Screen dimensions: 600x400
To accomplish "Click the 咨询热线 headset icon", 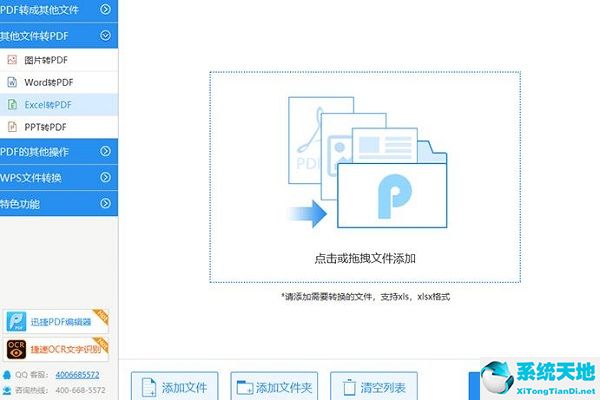I will point(7,390).
